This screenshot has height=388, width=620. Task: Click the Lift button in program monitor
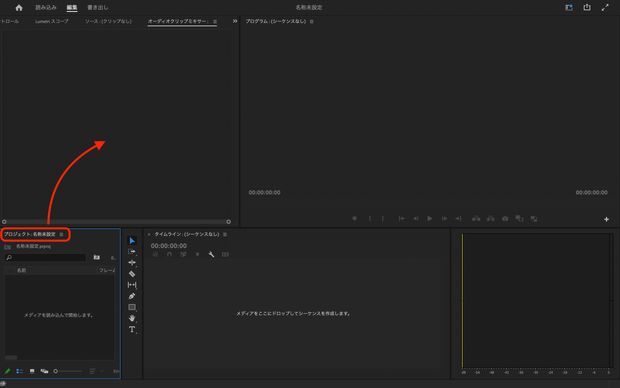(x=476, y=219)
